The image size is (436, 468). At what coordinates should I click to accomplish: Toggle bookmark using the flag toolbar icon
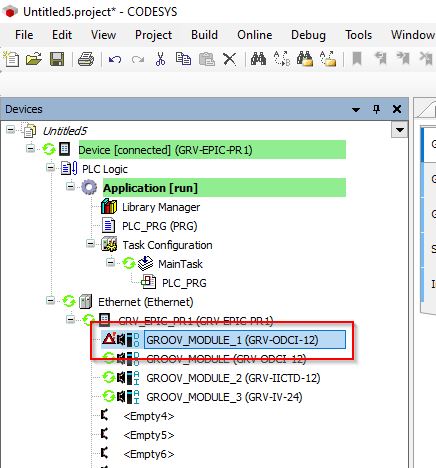pyautogui.click(x=357, y=59)
